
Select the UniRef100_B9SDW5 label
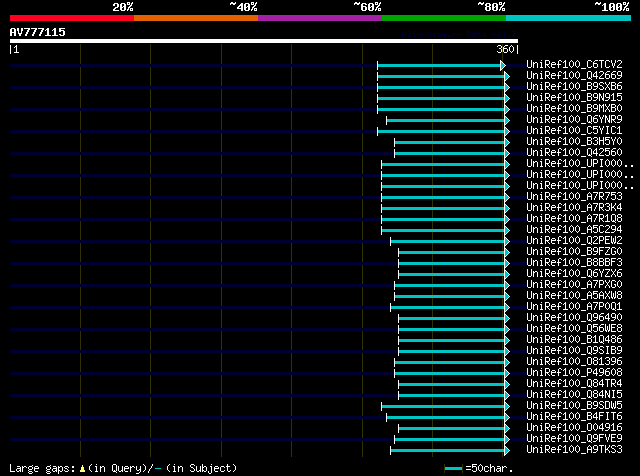pos(574,406)
